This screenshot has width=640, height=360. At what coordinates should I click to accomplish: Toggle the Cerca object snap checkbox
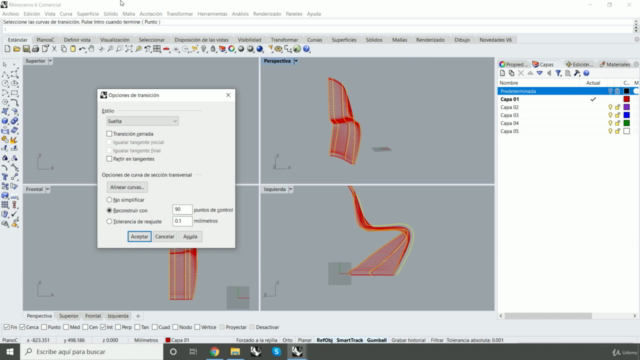tap(22, 327)
